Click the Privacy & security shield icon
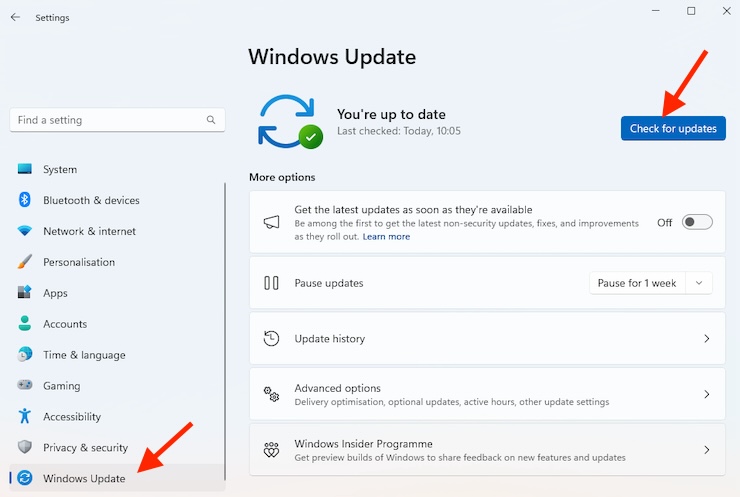 (x=25, y=446)
